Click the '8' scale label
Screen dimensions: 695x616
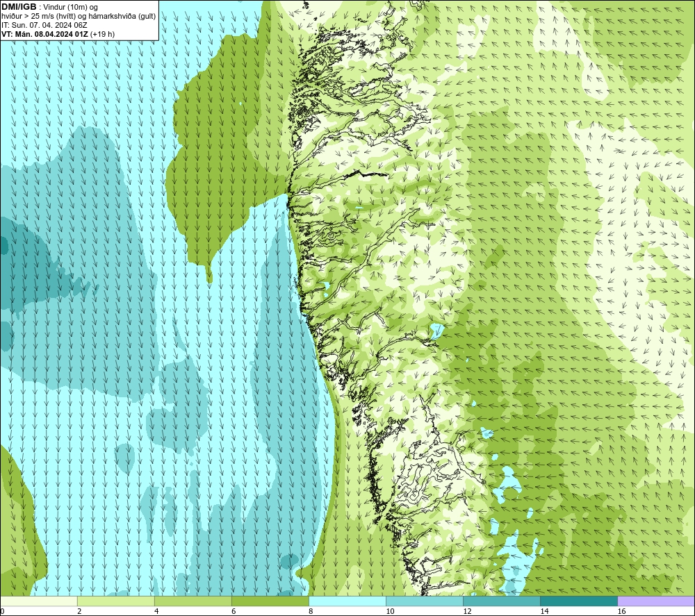click(x=311, y=611)
